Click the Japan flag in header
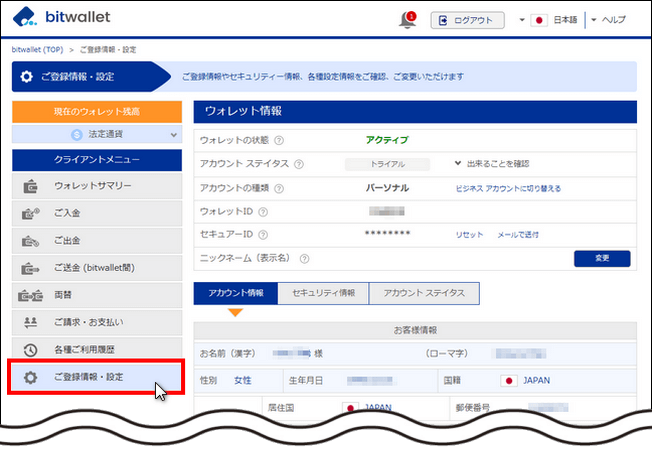 pyautogui.click(x=539, y=20)
